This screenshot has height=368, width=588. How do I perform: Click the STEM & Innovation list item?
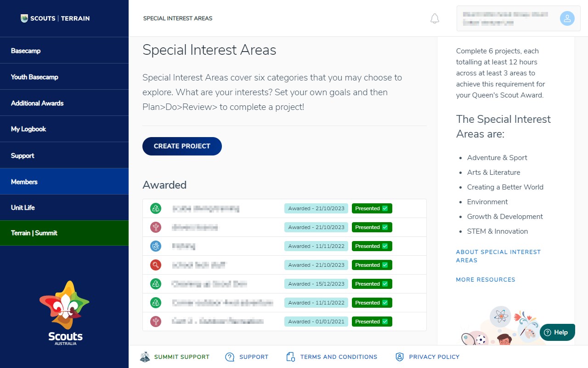click(498, 231)
